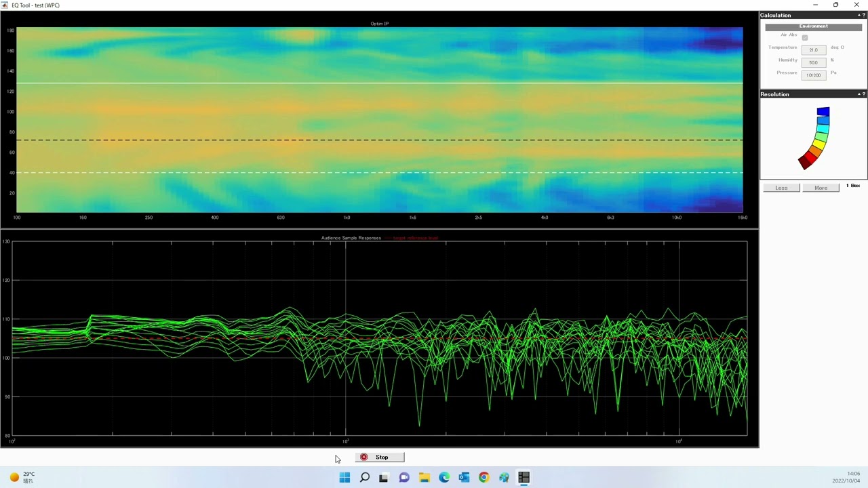The width and height of the screenshot is (868, 488).
Task: Open Windows Search from the taskbar
Action: [364, 477]
